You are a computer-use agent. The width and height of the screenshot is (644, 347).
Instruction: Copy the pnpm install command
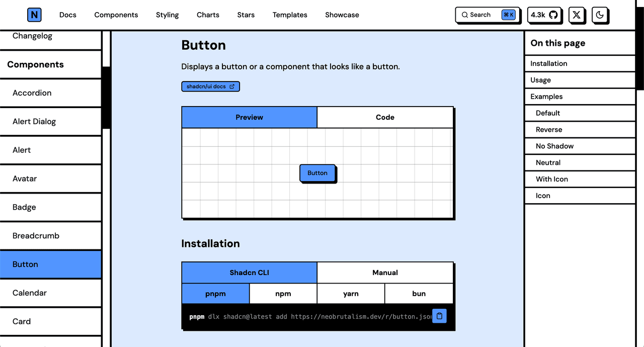pyautogui.click(x=439, y=316)
